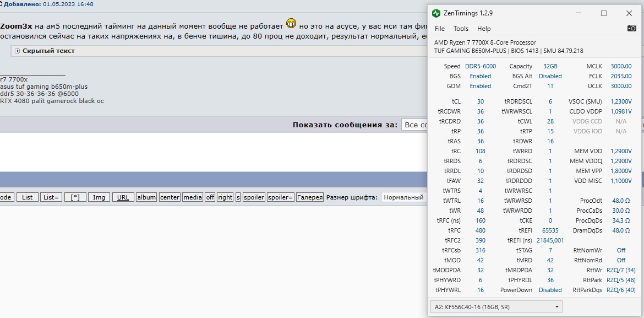Click the PowerDown value Disabled
The image size is (644, 318).
point(550,290)
